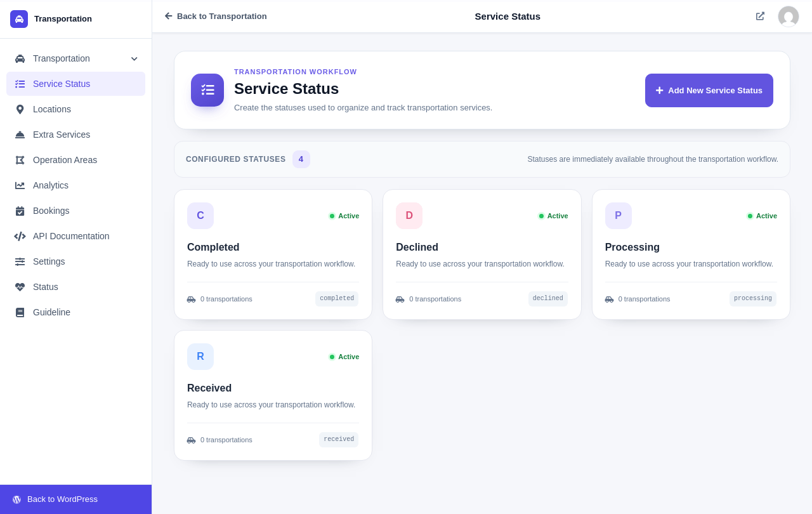Viewport: 812px width, 514px height.
Task: Open Extra Services bell icon
Action: [x=20, y=135]
